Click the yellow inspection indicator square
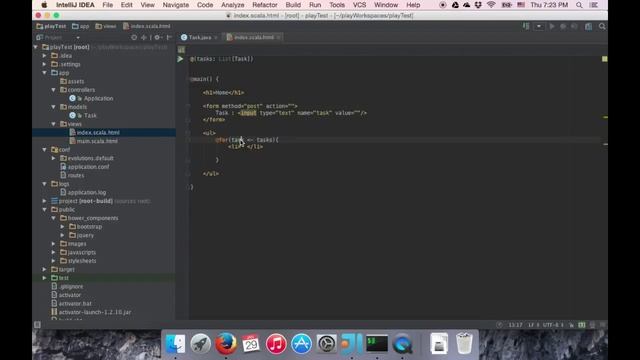Image resolution: width=640 pixels, height=360 pixels. (x=604, y=59)
